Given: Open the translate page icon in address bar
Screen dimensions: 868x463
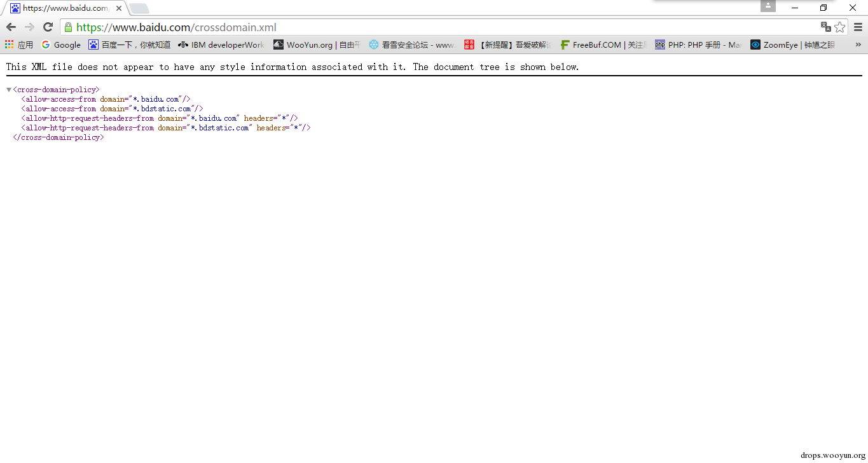Looking at the screenshot, I should point(826,27).
